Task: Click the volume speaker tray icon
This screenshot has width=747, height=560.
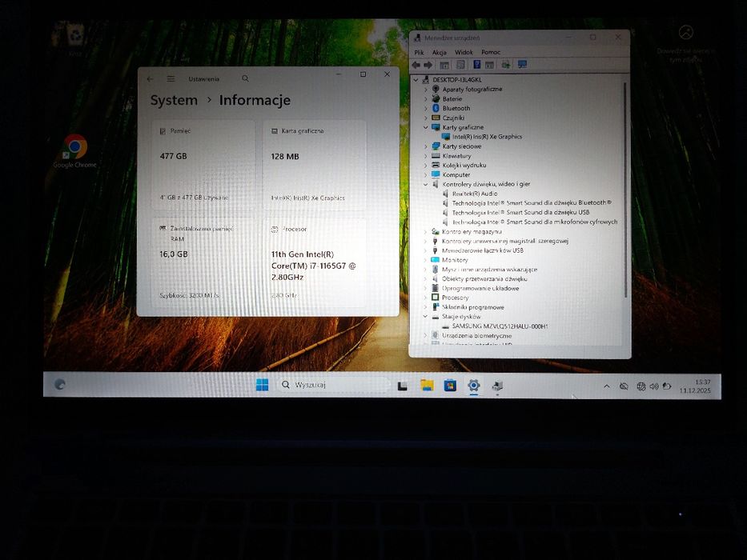Action: pos(654,386)
